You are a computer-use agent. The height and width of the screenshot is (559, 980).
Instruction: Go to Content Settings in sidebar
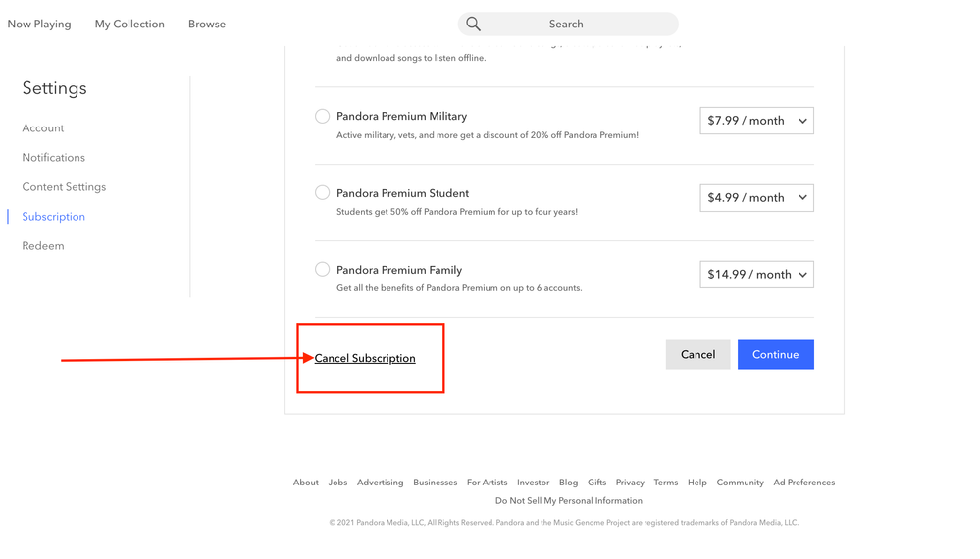point(64,187)
